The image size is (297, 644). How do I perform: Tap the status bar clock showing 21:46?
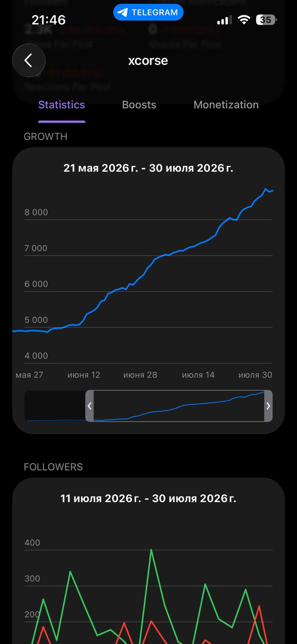49,20
